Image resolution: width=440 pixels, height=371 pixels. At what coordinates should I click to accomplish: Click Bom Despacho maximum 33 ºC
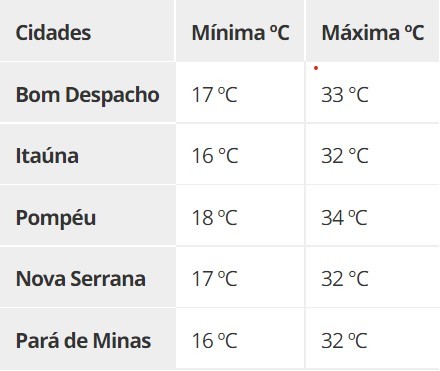click(345, 95)
